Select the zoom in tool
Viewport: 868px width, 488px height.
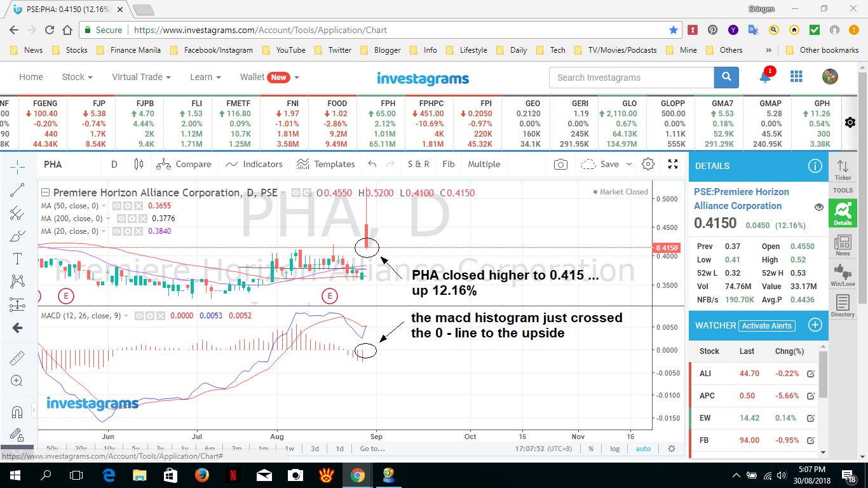(x=17, y=381)
